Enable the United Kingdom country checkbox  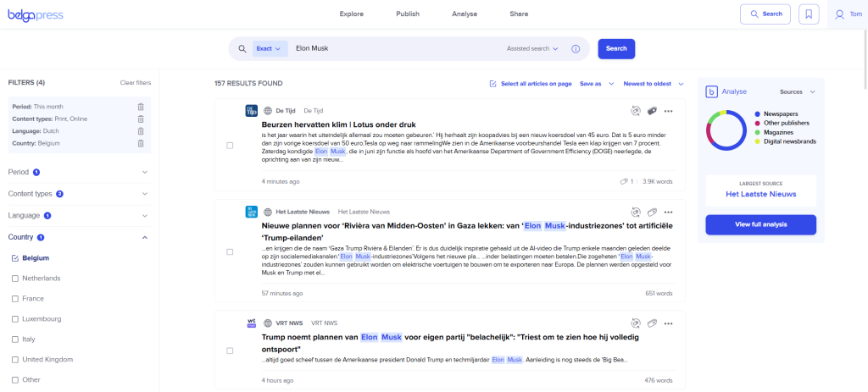(15, 359)
